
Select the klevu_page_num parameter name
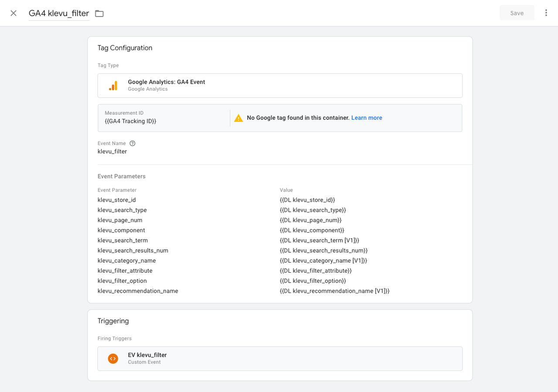[120, 220]
